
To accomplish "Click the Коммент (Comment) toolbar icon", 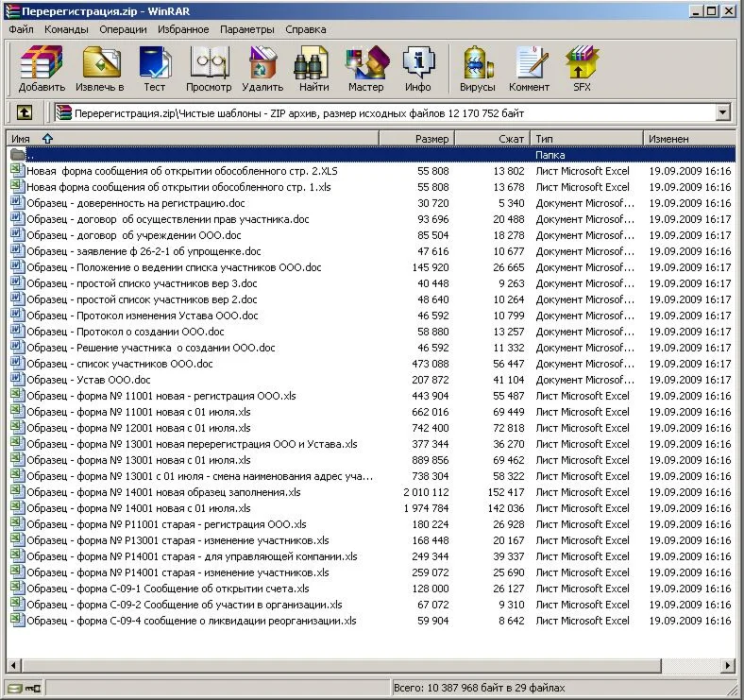I will pyautogui.click(x=529, y=69).
